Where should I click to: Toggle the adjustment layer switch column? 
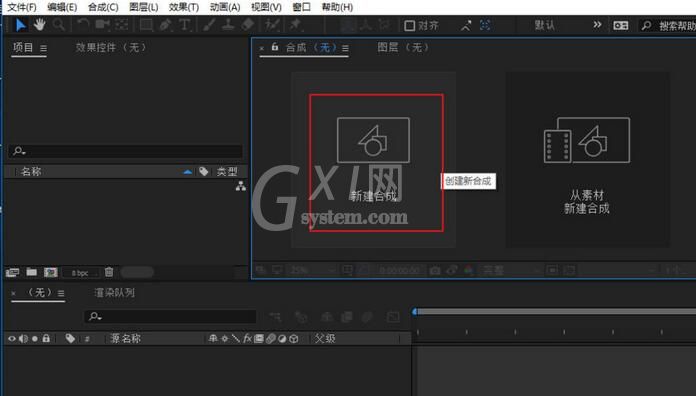(282, 339)
